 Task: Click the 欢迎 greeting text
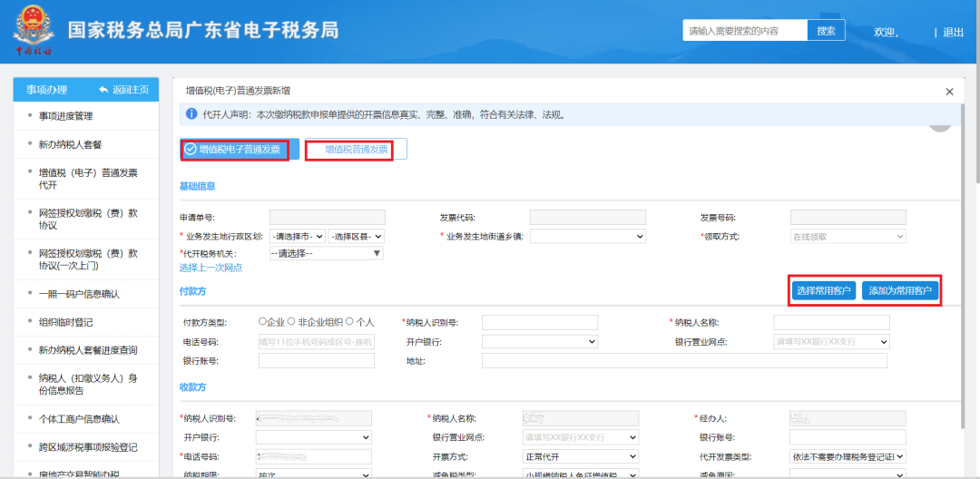click(886, 32)
